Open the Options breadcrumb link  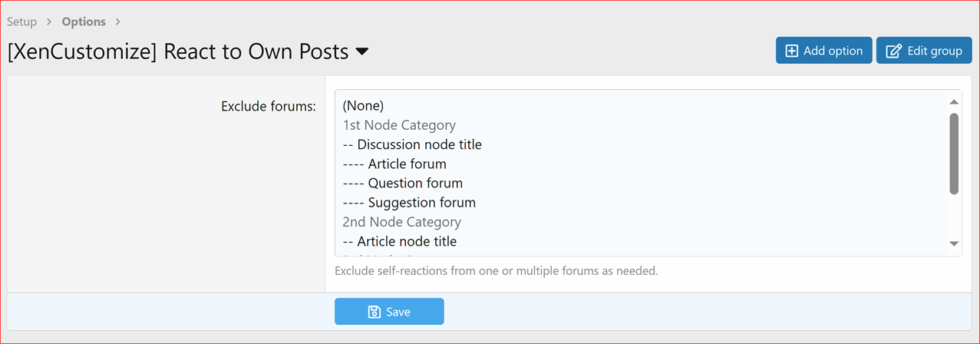[84, 21]
